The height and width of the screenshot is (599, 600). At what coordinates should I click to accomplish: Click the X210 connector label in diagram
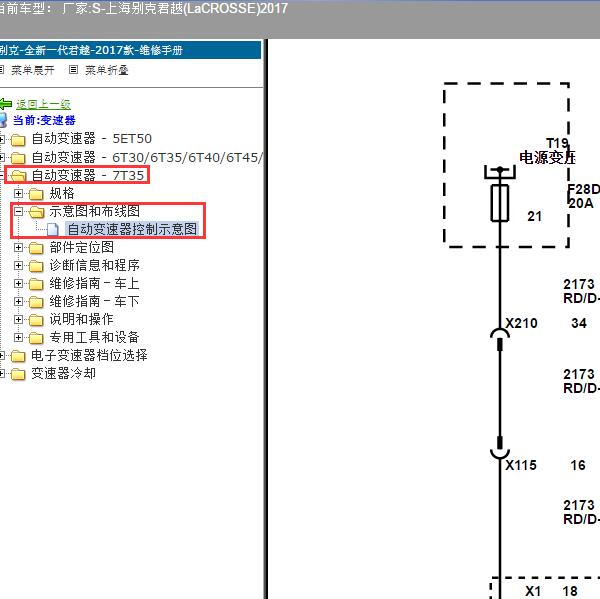pyautogui.click(x=521, y=323)
